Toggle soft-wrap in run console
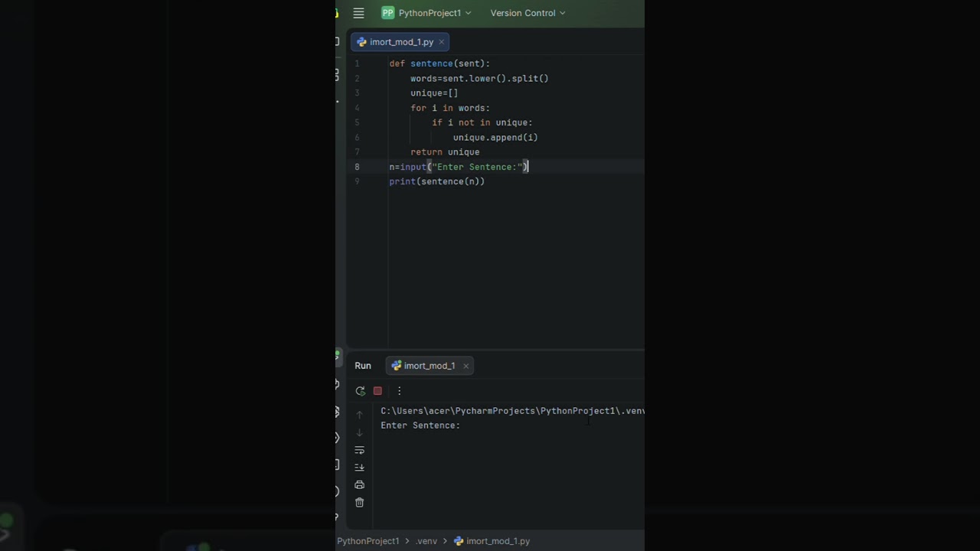This screenshot has height=551, width=980. click(359, 450)
